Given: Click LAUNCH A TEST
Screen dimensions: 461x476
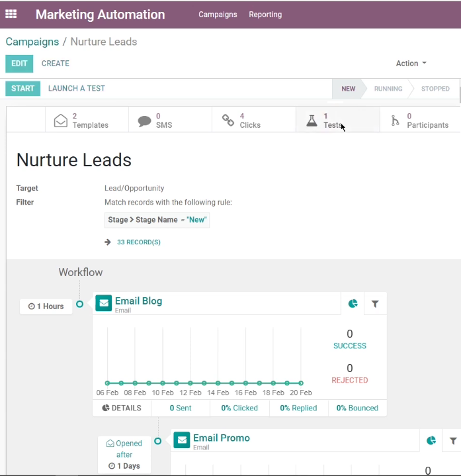Looking at the screenshot, I should (77, 88).
